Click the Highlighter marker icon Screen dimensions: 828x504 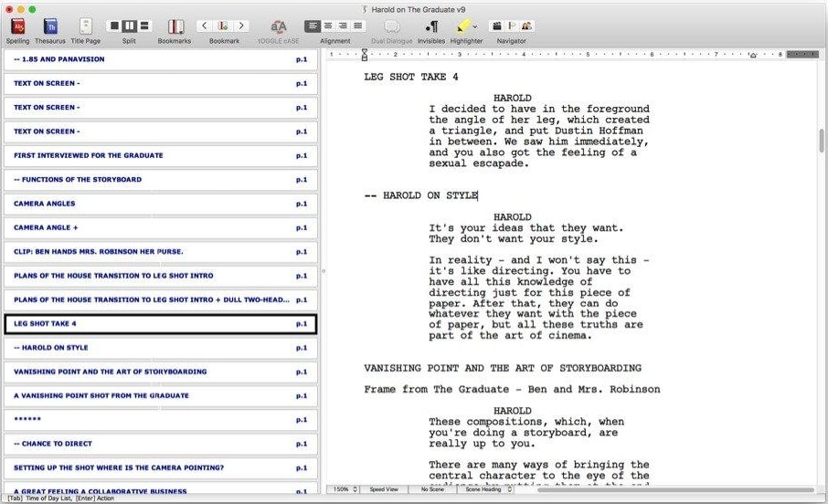(x=462, y=26)
